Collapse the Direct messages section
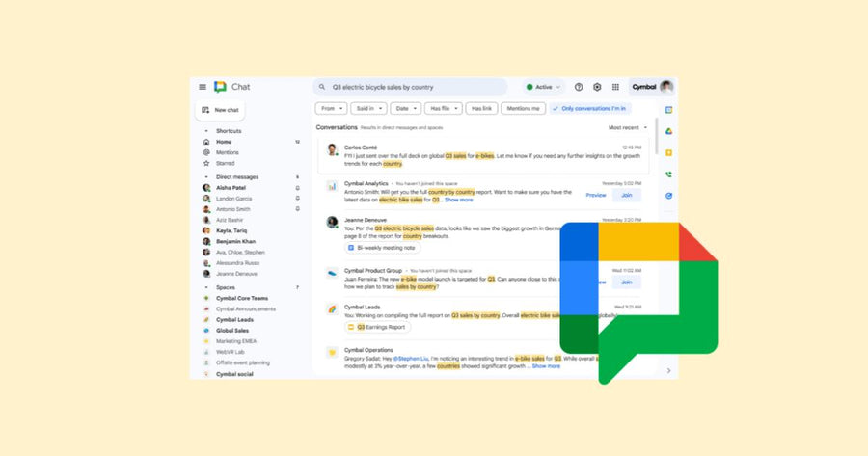 coord(206,177)
